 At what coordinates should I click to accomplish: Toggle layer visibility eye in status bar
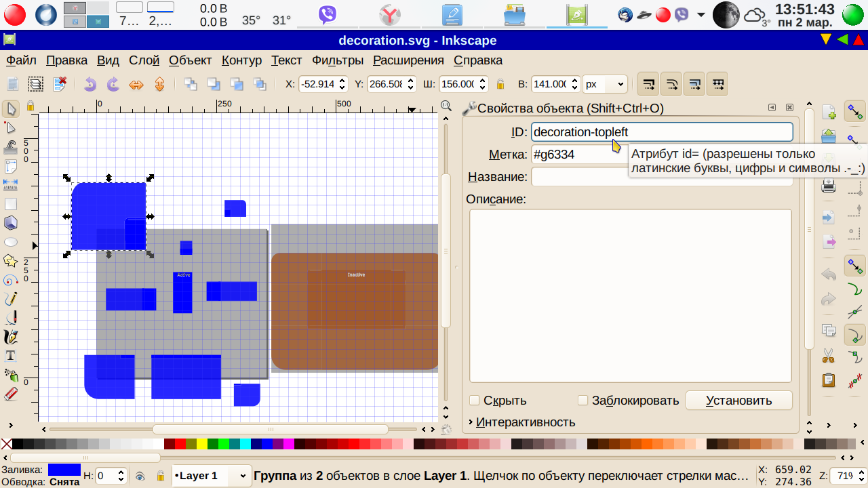[140, 476]
